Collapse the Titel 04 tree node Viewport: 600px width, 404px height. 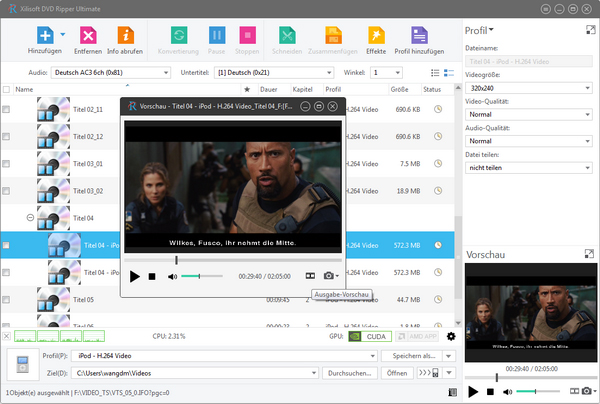[30, 218]
